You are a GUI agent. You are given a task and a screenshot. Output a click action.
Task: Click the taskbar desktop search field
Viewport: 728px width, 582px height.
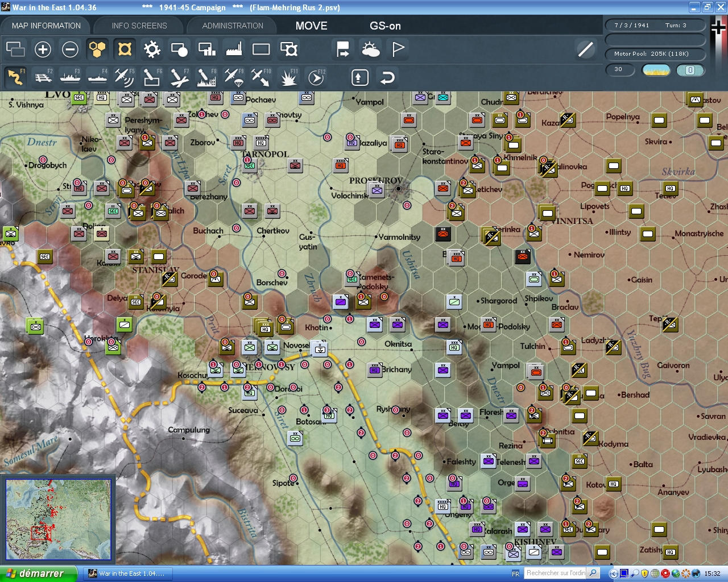555,573
